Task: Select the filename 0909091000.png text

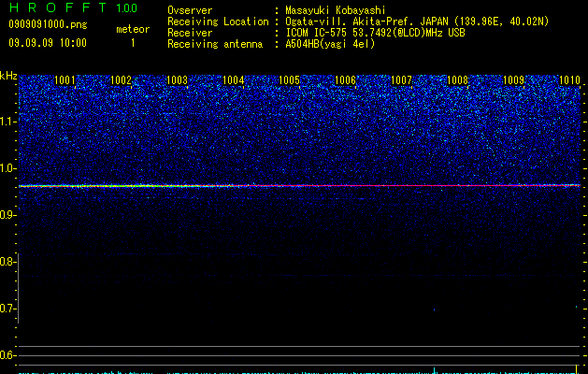Action: (48, 24)
